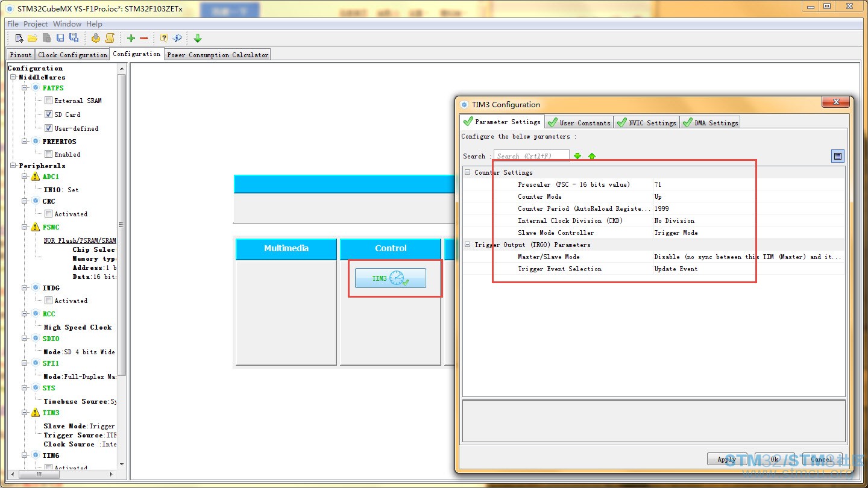Click the TIM3 button in Control panel

point(391,278)
